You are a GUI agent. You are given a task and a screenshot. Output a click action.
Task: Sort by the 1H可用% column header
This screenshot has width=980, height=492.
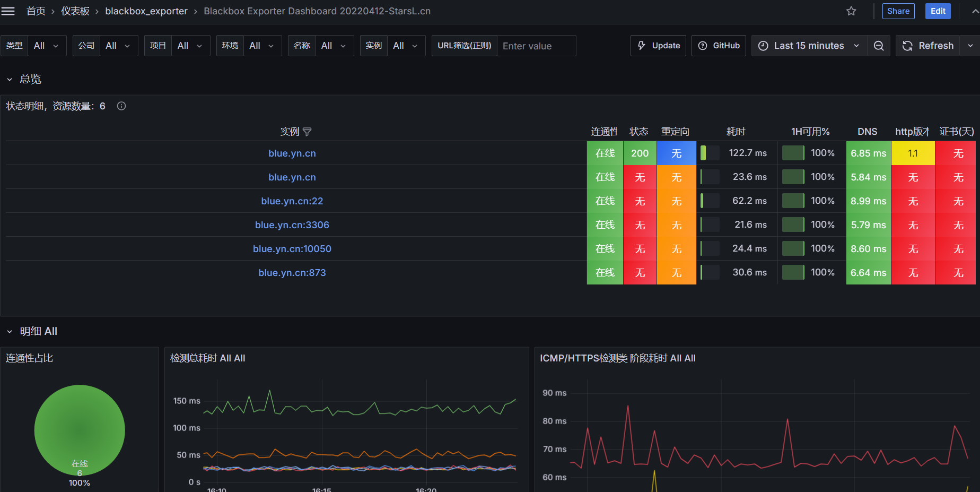810,132
